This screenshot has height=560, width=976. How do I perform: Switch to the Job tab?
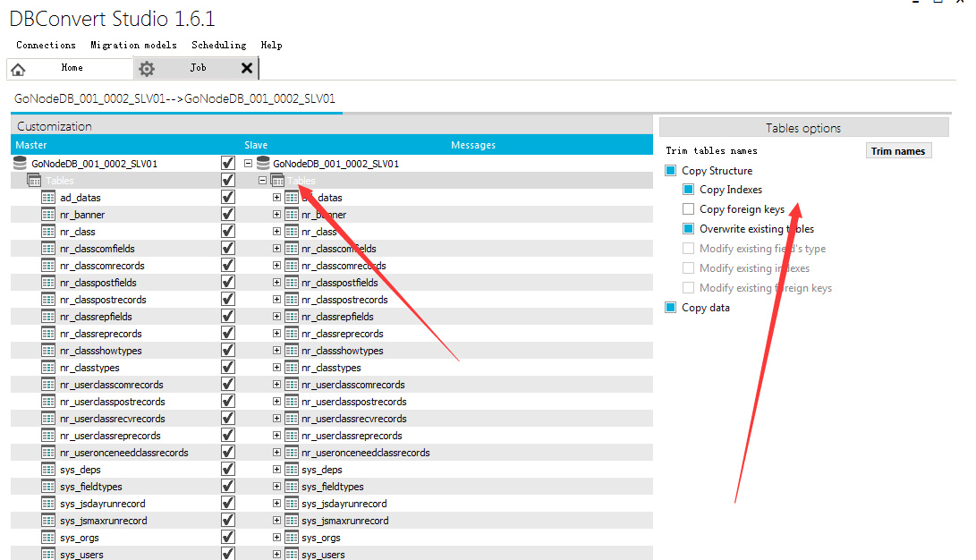tap(195, 68)
